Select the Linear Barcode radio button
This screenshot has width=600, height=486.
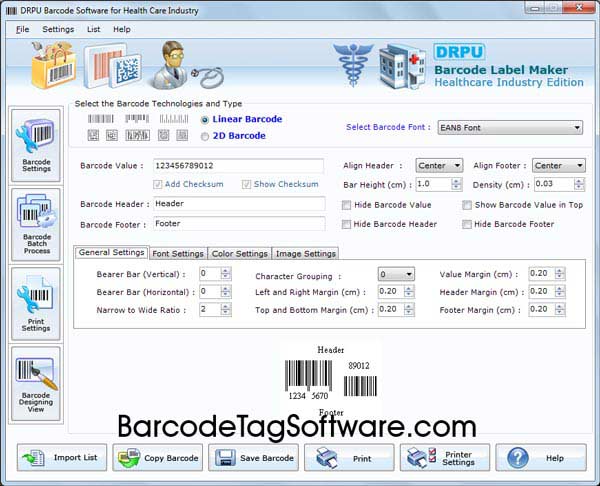click(x=205, y=120)
